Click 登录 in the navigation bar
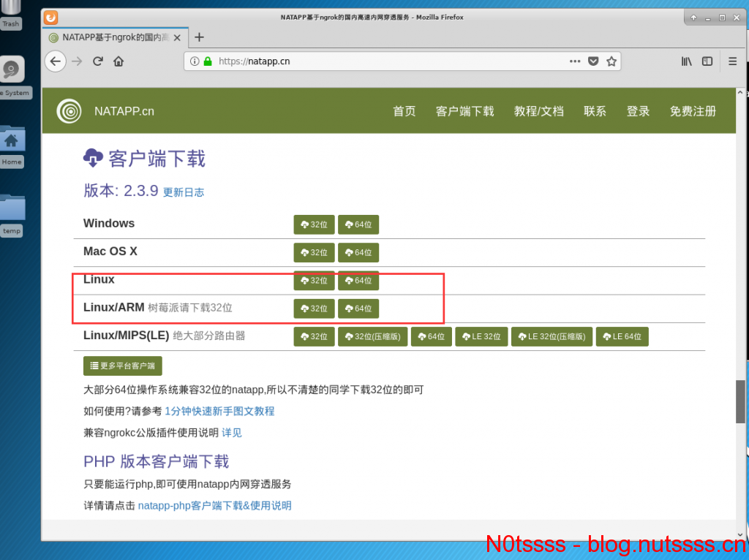The height and width of the screenshot is (560, 749). click(638, 111)
